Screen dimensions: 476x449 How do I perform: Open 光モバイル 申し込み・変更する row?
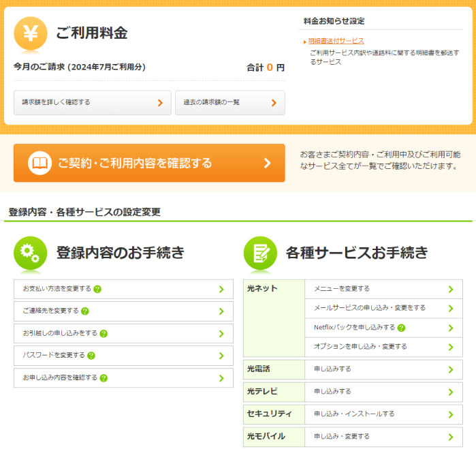[x=383, y=437]
